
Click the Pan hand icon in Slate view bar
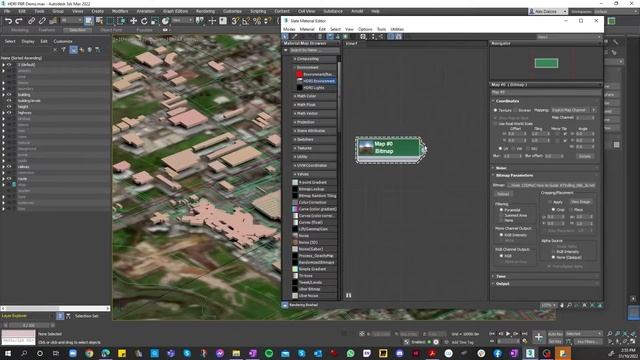click(x=562, y=305)
